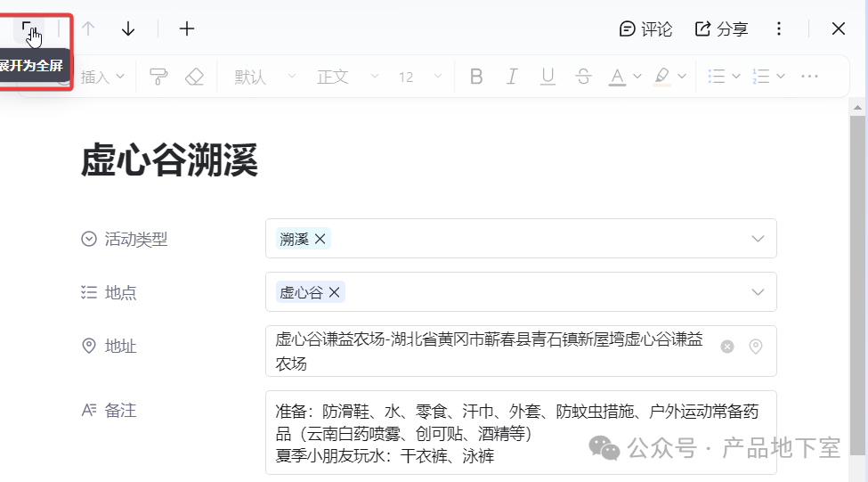Screen dimensions: 868x482
Task: Insert a bulleted list
Action: tap(717, 77)
